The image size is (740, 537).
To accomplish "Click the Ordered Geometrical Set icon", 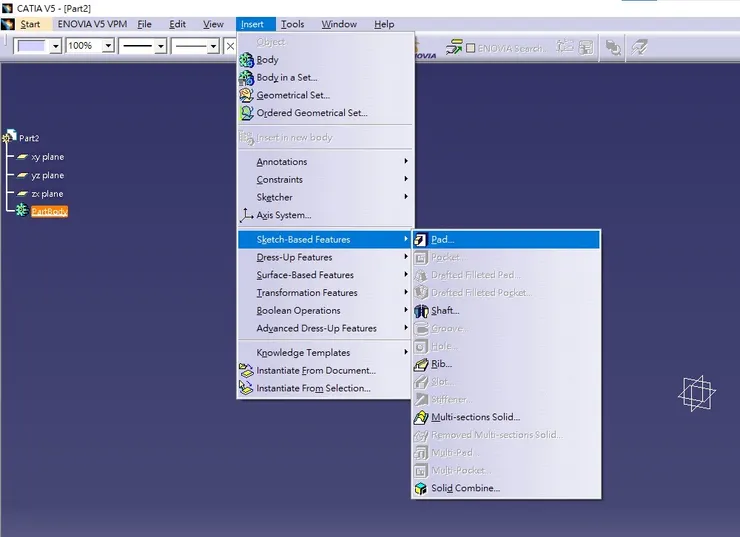I will (246, 113).
